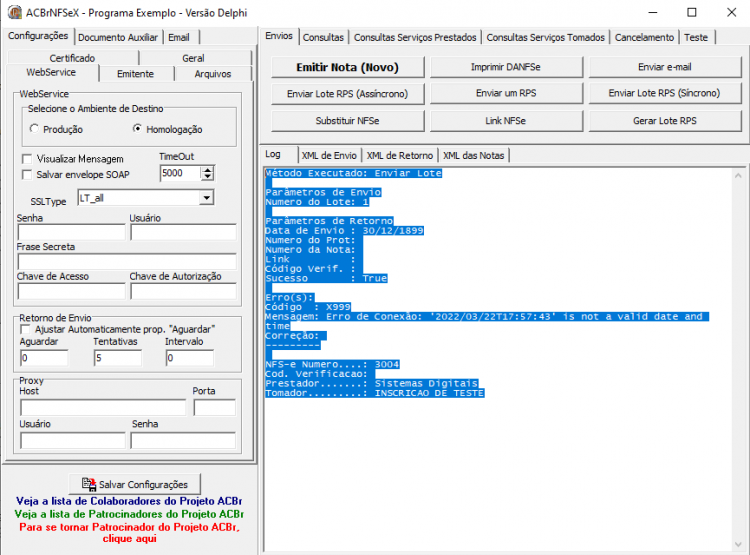Screen dimensions: 750x555
Task: Click log line 'Código : X999'
Action: [x=308, y=307]
